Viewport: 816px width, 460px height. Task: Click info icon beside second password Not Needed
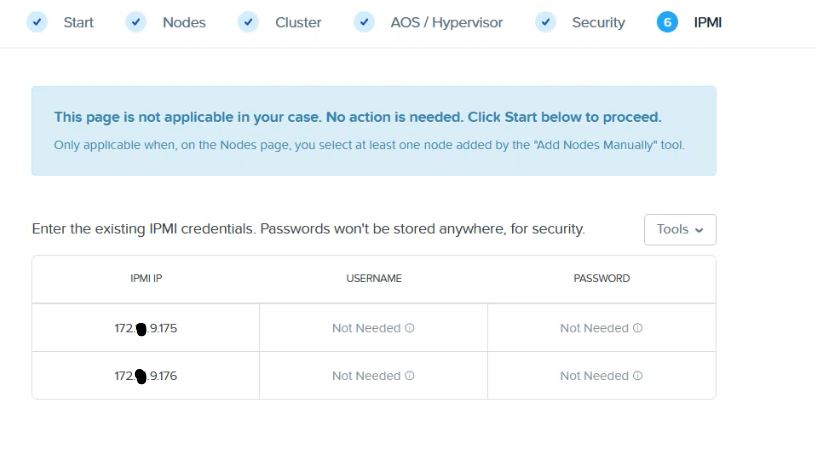(x=638, y=376)
